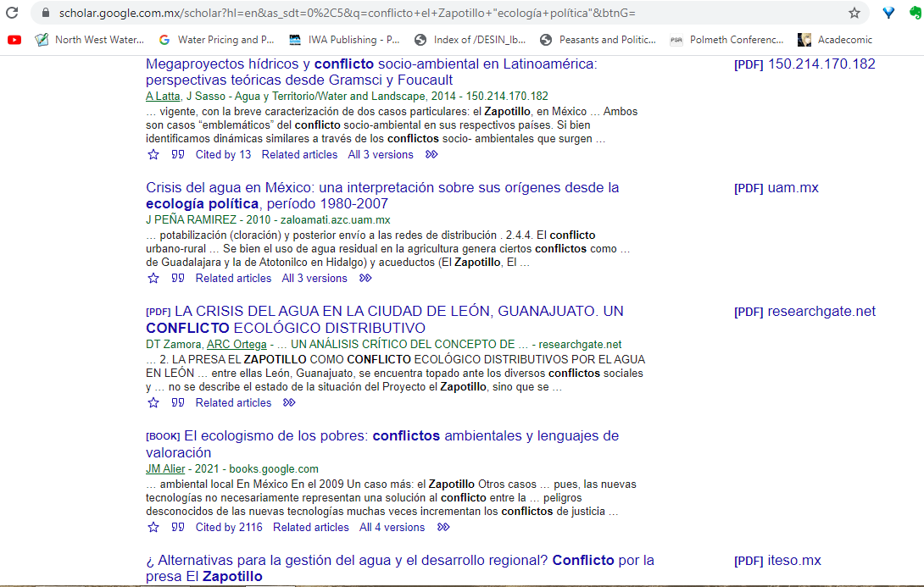Bookmark this page with the star icon
The image size is (924, 587).
click(854, 13)
